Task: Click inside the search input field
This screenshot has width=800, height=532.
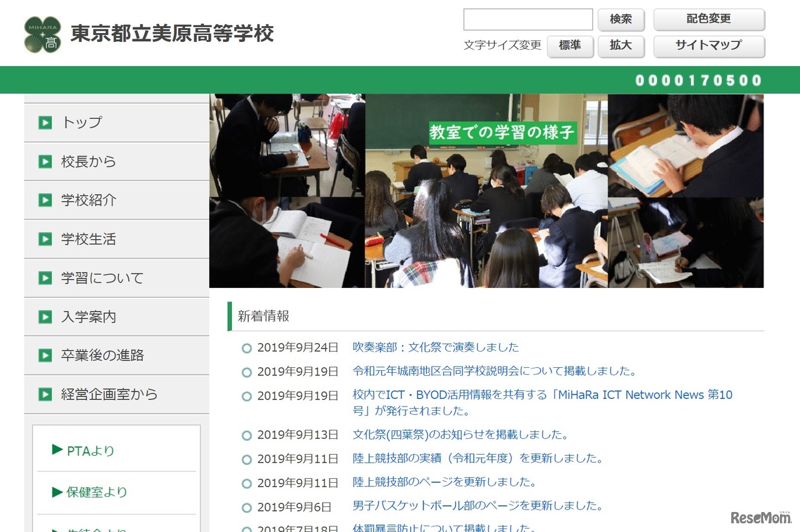Action: pyautogui.click(x=528, y=19)
